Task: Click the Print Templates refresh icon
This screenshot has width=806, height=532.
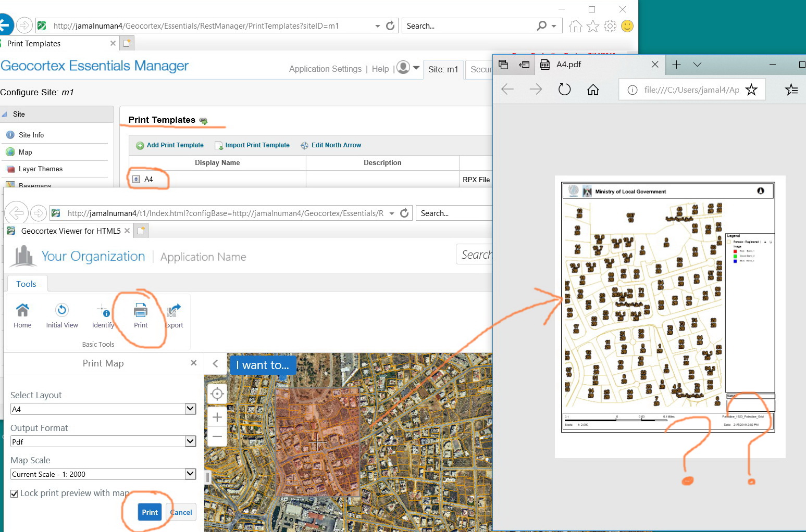Action: click(204, 121)
